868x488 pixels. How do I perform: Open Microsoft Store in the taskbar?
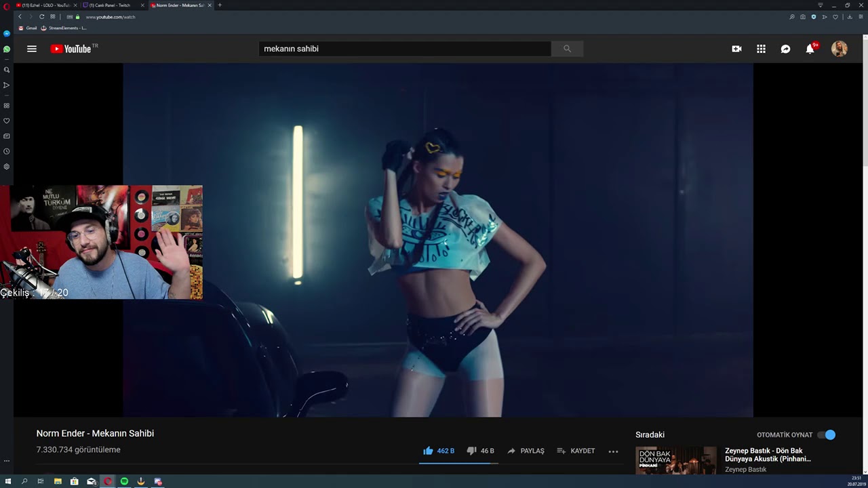point(74,481)
